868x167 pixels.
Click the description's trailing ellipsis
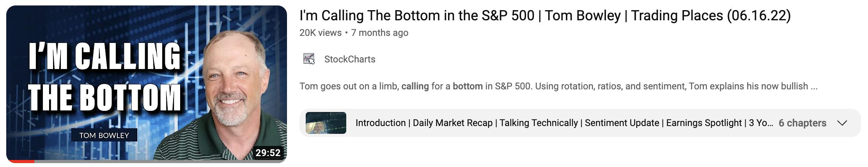coord(814,86)
